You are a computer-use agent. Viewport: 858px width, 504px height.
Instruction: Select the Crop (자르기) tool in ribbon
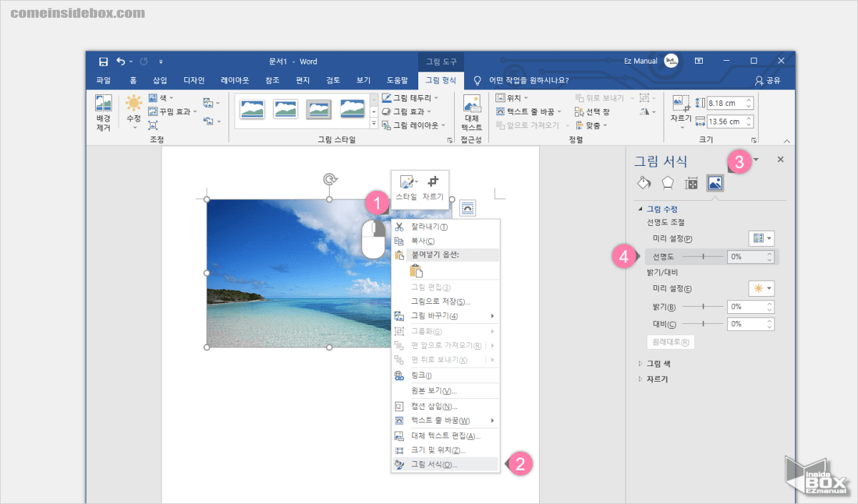(x=680, y=109)
